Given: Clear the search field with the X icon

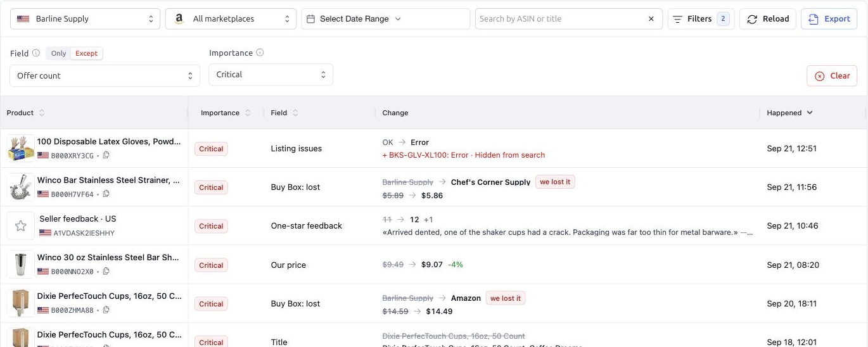Looking at the screenshot, I should pyautogui.click(x=651, y=19).
